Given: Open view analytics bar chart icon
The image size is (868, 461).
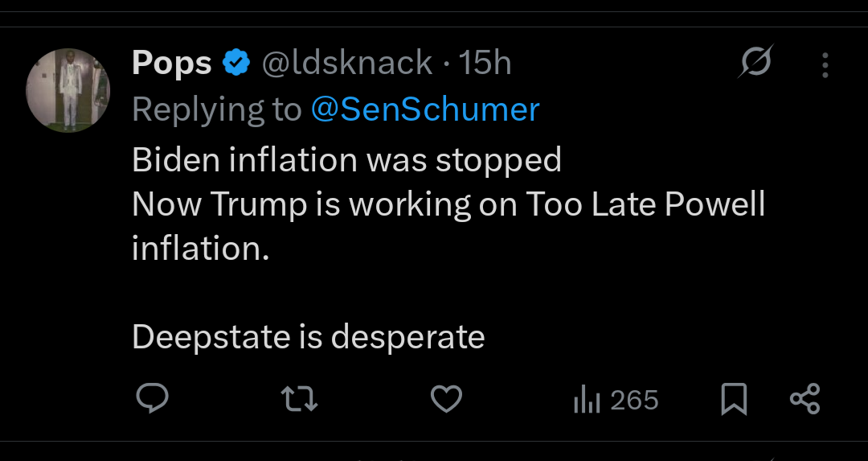Looking at the screenshot, I should pyautogui.click(x=587, y=400).
